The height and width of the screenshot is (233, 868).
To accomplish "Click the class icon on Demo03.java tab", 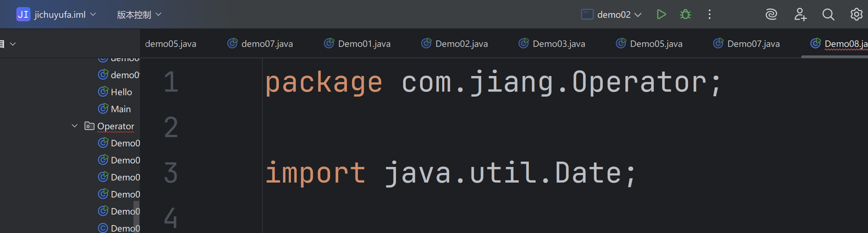I will [523, 43].
